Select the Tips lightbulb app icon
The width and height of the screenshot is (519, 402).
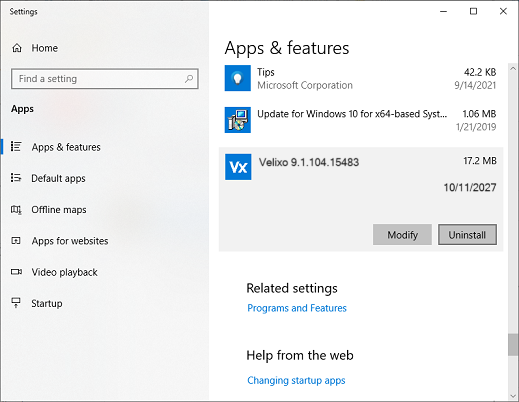point(238,78)
